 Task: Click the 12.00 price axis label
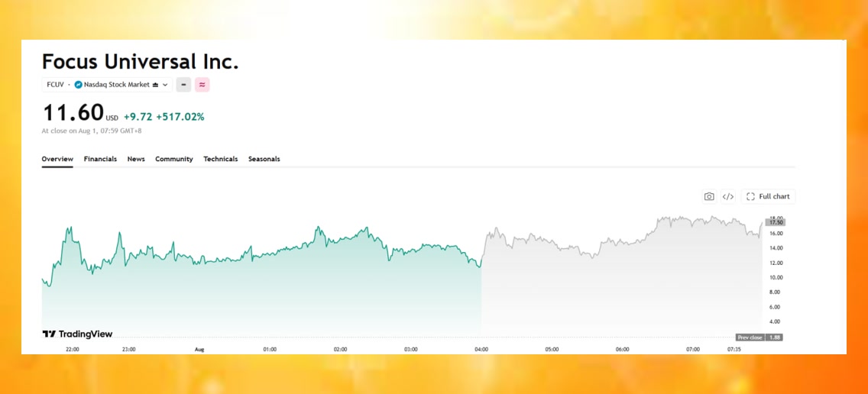click(776, 263)
